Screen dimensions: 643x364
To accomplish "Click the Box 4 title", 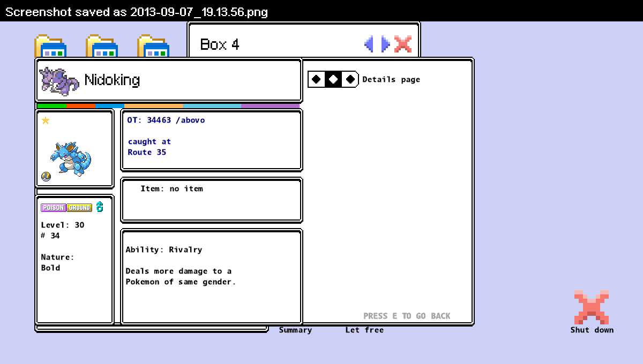I will coord(220,44).
